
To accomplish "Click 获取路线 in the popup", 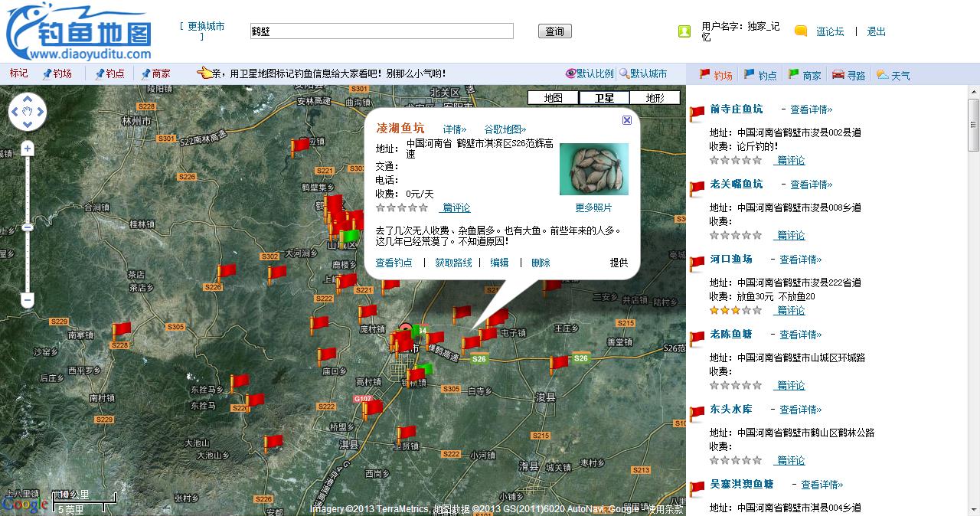I will 454,263.
